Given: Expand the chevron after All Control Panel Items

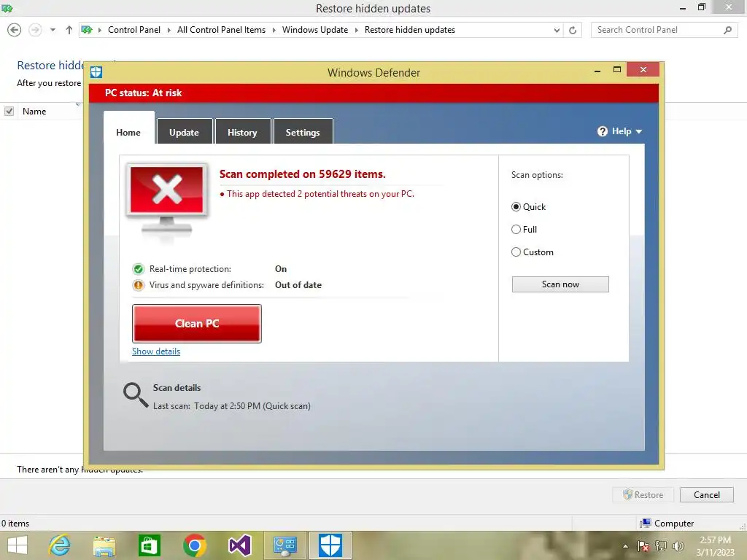Looking at the screenshot, I should pyautogui.click(x=274, y=30).
